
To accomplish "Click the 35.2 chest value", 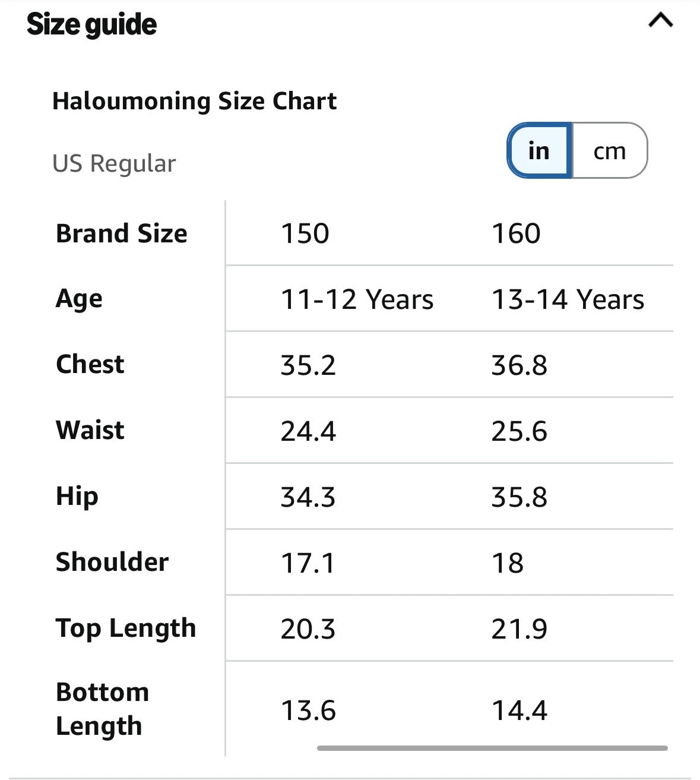I will point(308,365).
